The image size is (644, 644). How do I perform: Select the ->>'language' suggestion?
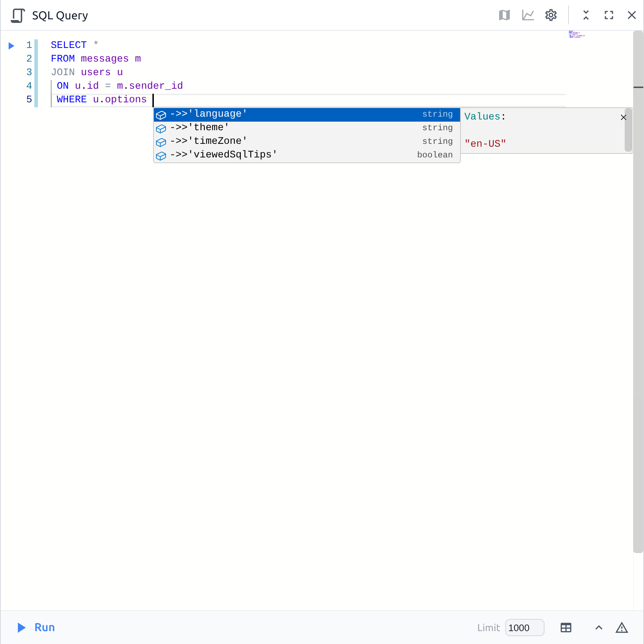[x=307, y=114]
